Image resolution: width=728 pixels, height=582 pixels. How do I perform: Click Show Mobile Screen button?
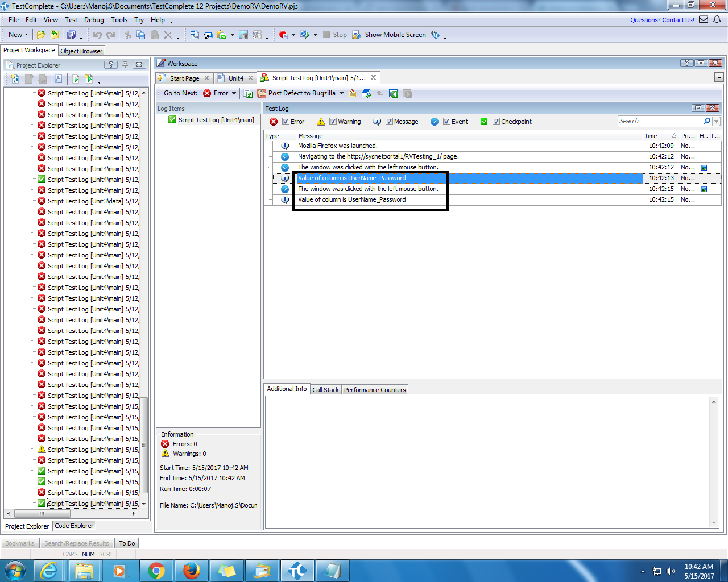[x=389, y=35]
